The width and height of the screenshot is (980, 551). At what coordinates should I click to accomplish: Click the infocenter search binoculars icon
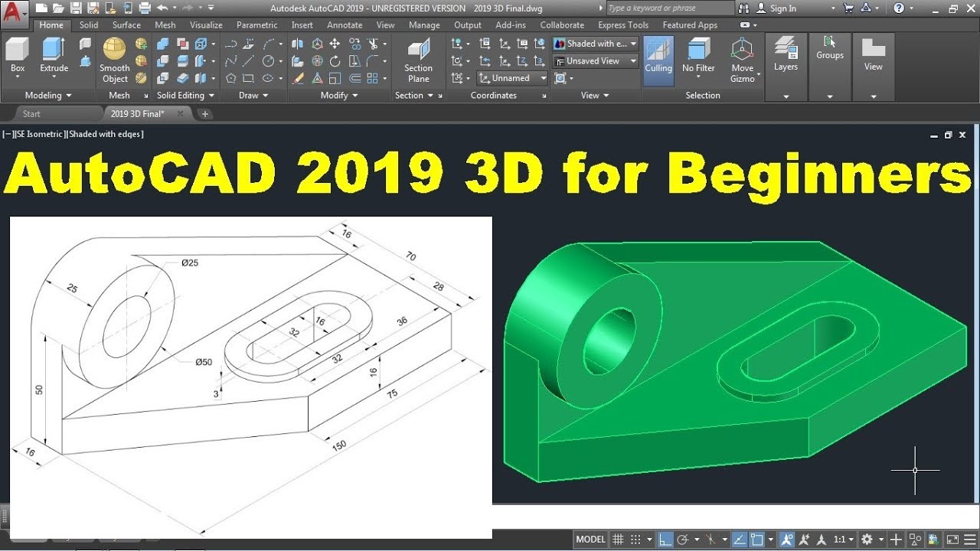click(x=745, y=8)
